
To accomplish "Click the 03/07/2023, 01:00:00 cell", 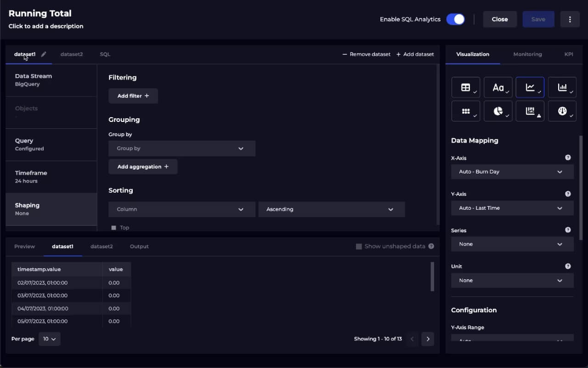I will tap(57, 296).
